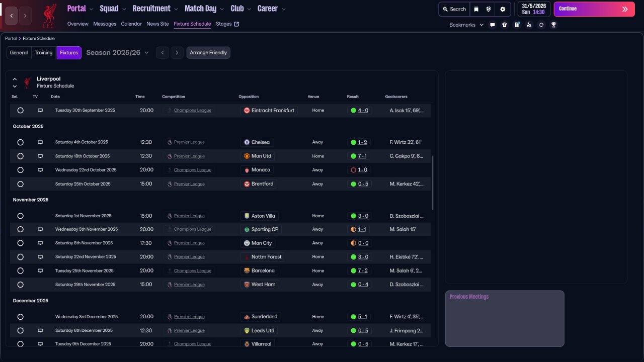
Task: Select the Barcelona match radio button
Action: coord(20,270)
